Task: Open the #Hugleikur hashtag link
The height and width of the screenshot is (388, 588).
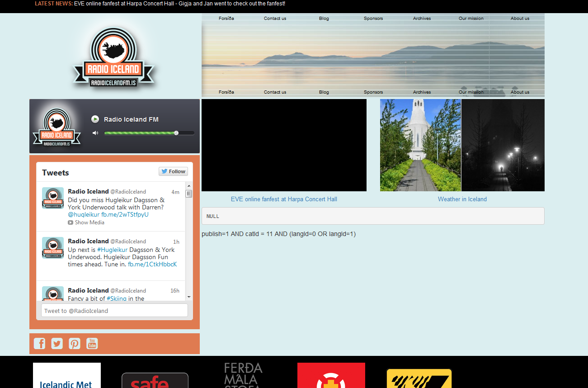Action: click(x=112, y=250)
